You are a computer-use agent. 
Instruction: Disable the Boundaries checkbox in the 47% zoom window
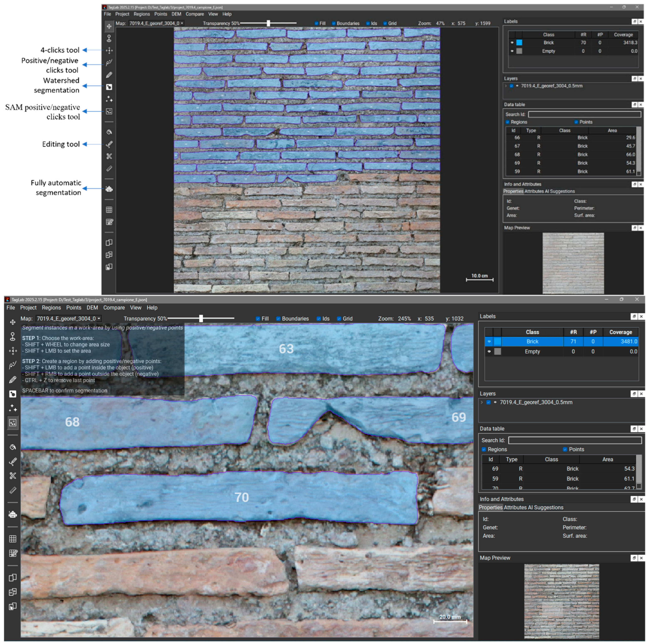[334, 24]
